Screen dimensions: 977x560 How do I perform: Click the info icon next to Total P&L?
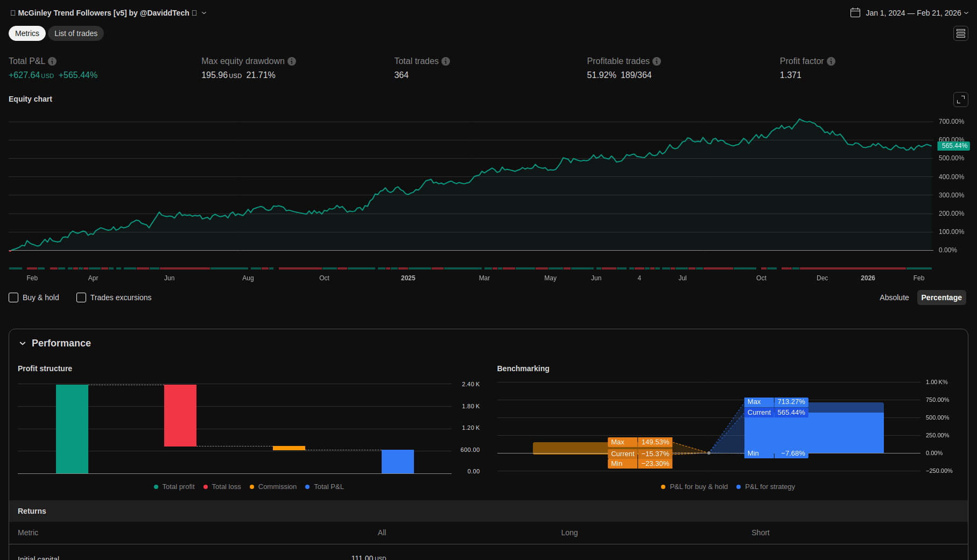pos(52,61)
